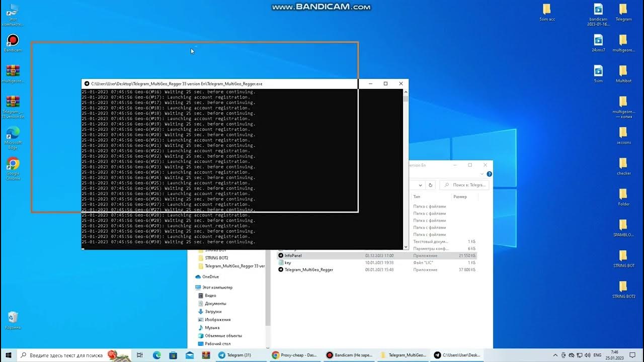Click the ENG language indicator in the tray
The width and height of the screenshot is (644, 362).
pos(597,355)
